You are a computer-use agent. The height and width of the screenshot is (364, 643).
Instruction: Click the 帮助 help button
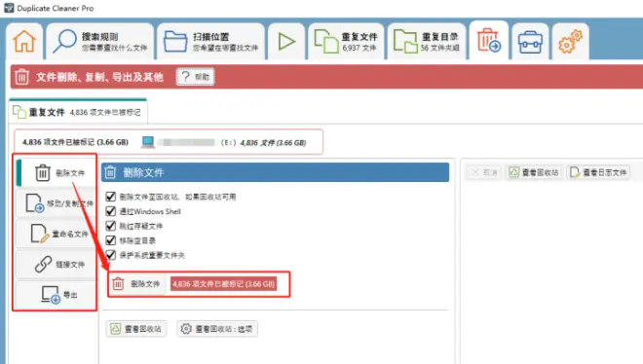pos(195,77)
